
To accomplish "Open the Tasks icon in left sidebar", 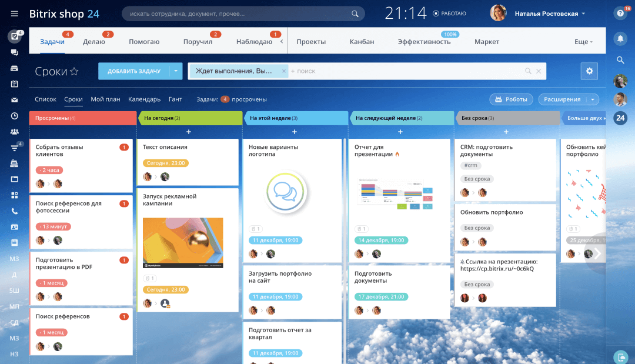I will pyautogui.click(x=14, y=36).
